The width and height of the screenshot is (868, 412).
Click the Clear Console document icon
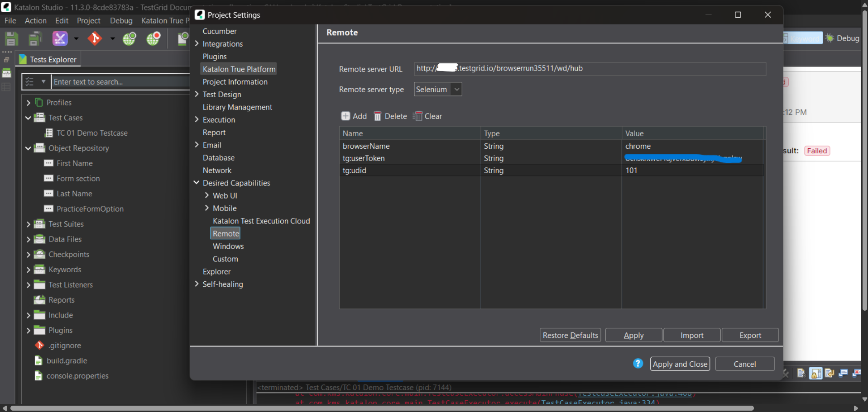pos(801,373)
